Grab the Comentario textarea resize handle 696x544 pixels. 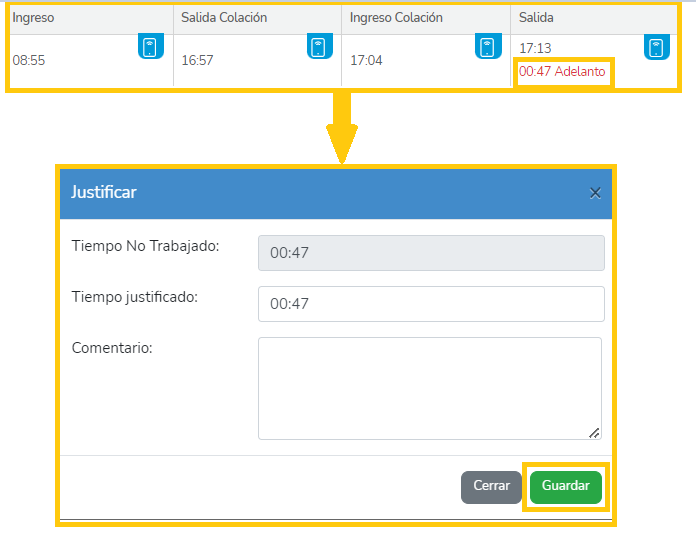(x=594, y=432)
